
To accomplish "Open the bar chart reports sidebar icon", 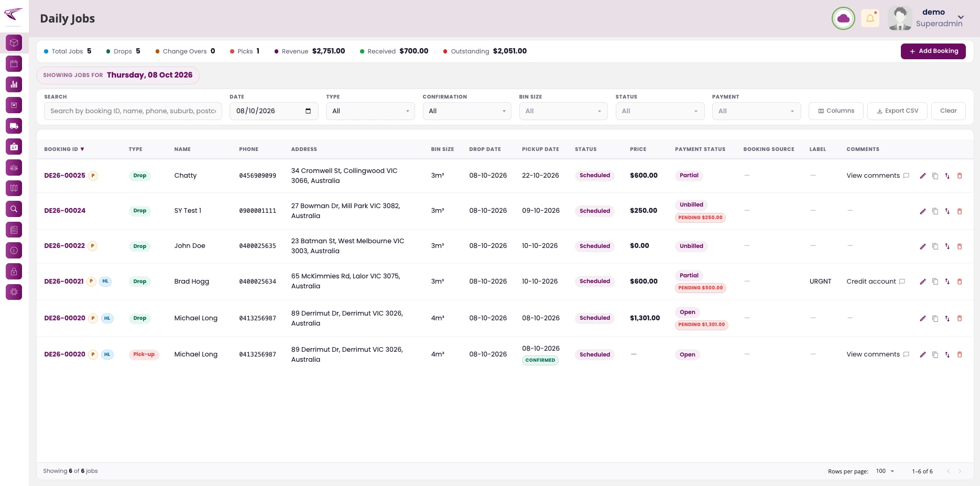I will 14,84.
